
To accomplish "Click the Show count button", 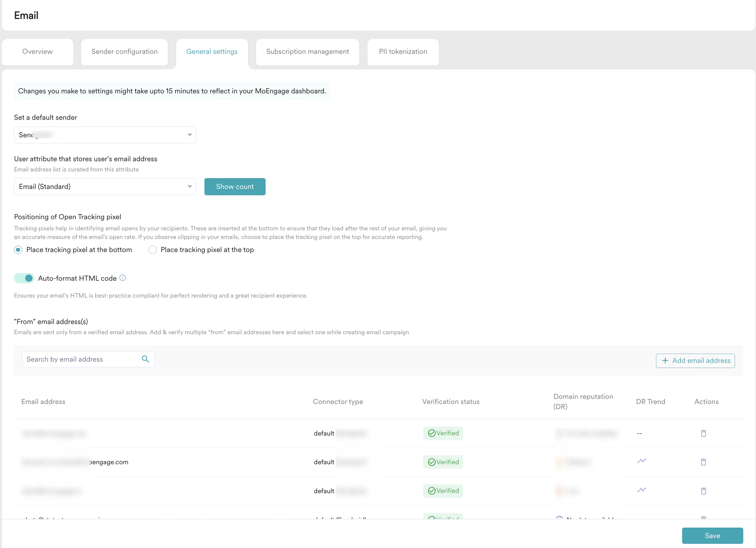I will [x=235, y=186].
